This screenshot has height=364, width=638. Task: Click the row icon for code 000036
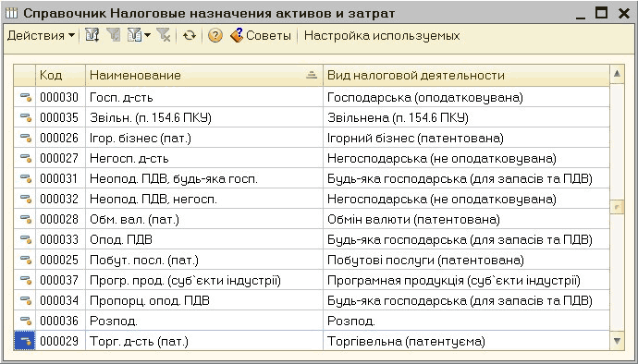[x=26, y=321]
